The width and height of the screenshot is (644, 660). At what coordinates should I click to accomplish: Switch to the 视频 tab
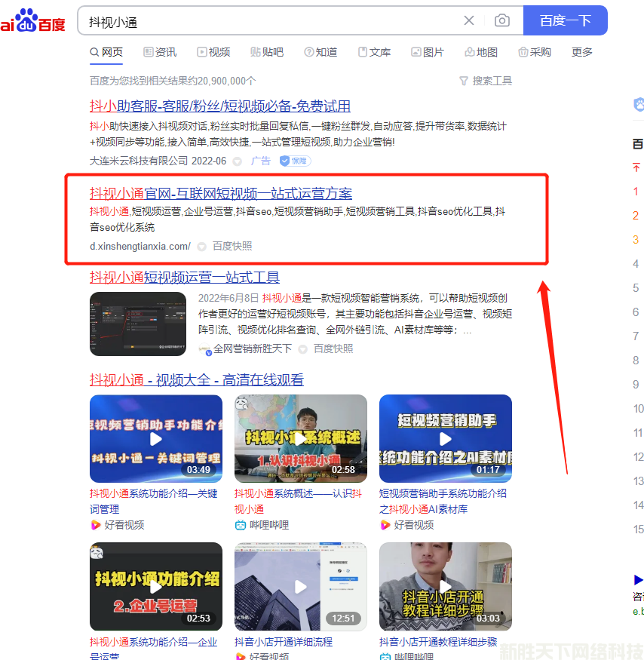(x=213, y=52)
